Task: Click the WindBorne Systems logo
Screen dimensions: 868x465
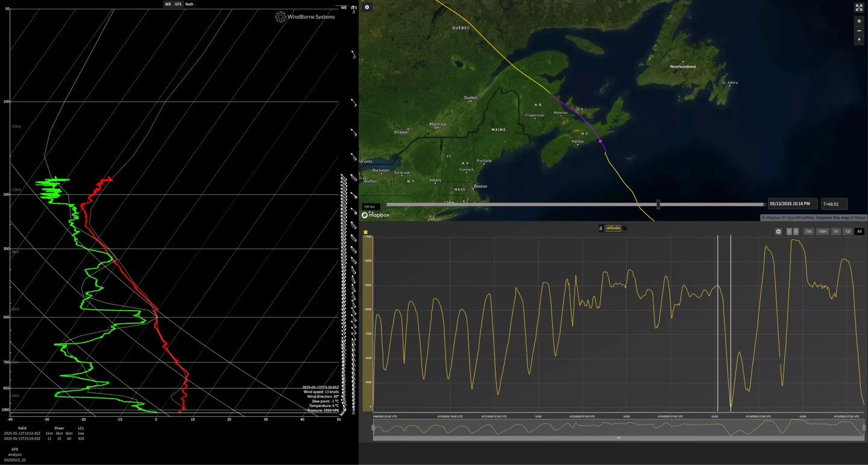Action: [305, 17]
